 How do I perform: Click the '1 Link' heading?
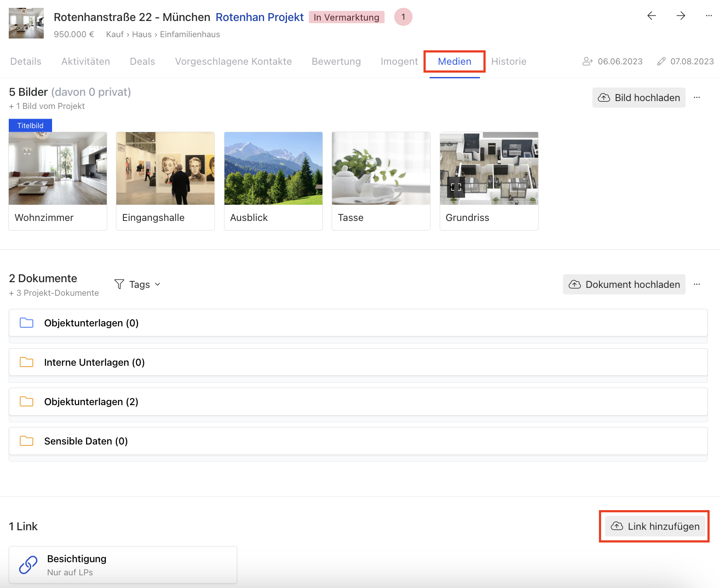[23, 526]
